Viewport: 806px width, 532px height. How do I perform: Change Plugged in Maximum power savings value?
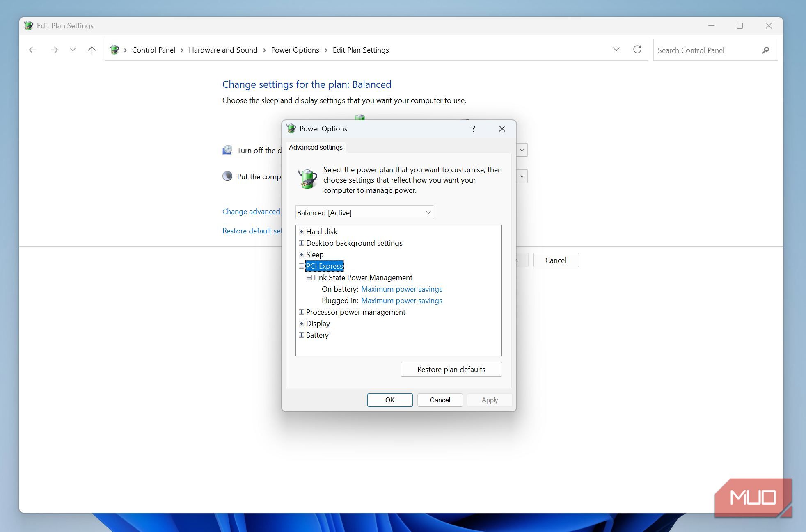tap(402, 301)
